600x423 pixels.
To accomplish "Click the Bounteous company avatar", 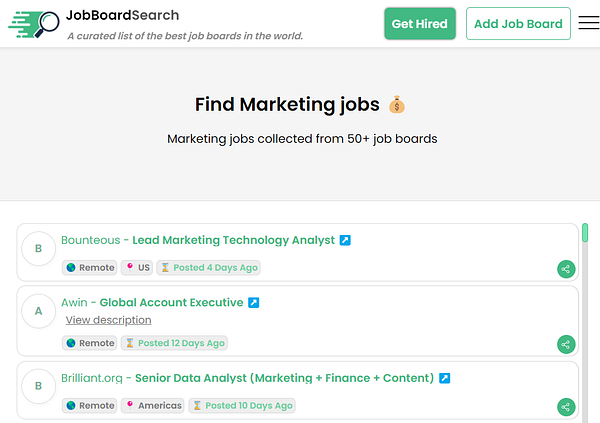I will click(38, 248).
